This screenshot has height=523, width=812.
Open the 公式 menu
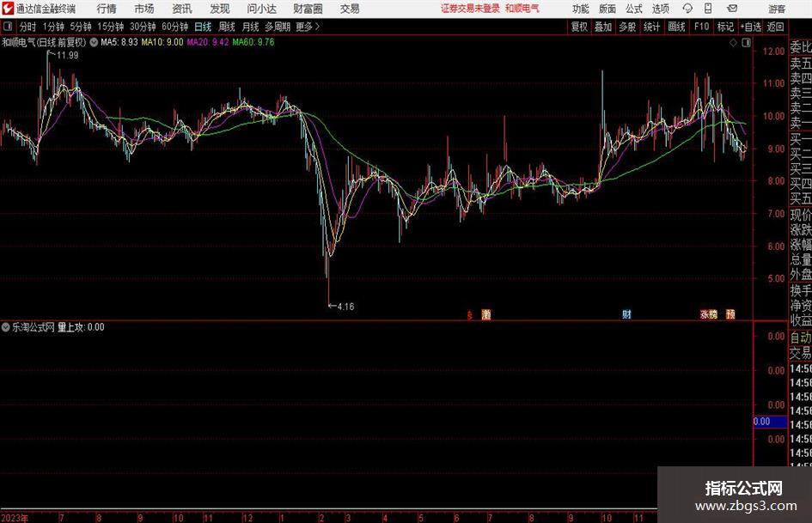[x=634, y=9]
